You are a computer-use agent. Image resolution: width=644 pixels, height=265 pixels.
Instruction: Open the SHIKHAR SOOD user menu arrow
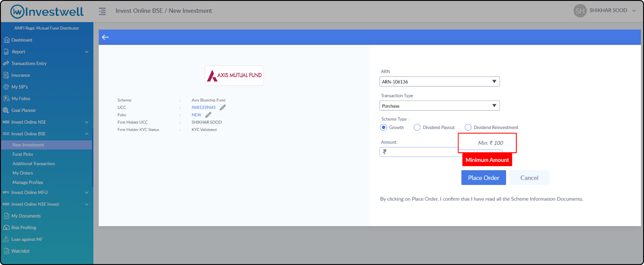coord(634,11)
